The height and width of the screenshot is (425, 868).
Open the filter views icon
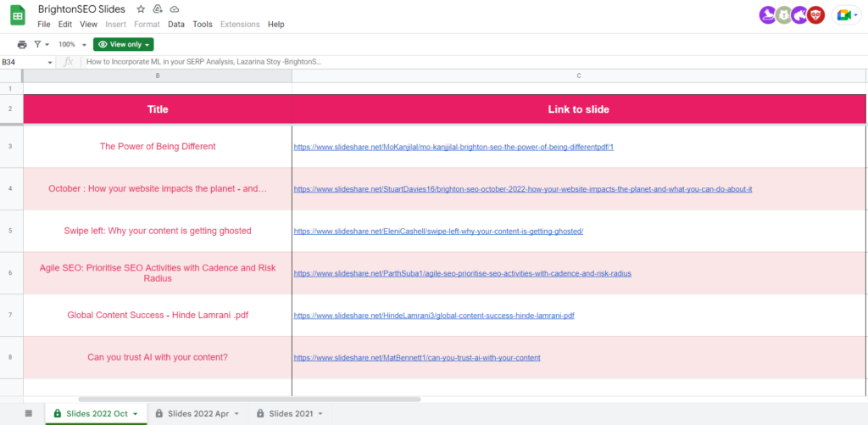point(37,44)
